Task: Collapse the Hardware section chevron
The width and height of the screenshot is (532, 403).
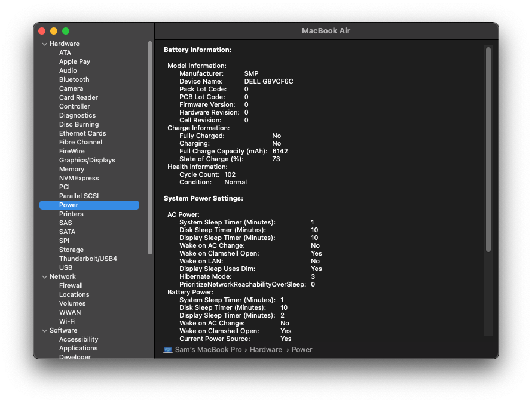Action: point(44,44)
